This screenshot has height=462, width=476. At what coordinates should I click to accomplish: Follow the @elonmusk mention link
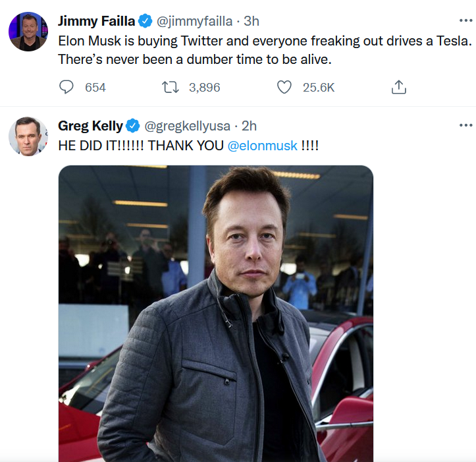click(x=262, y=146)
